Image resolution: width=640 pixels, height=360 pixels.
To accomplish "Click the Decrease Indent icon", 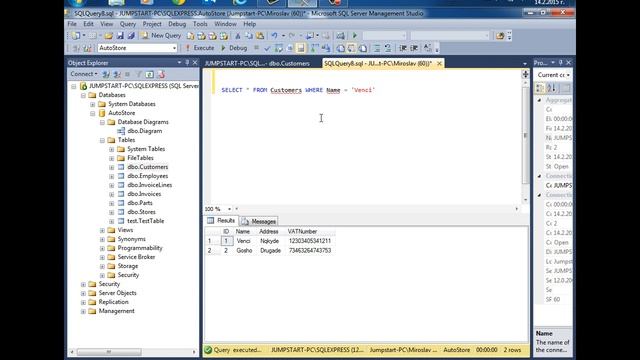I will click(403, 48).
